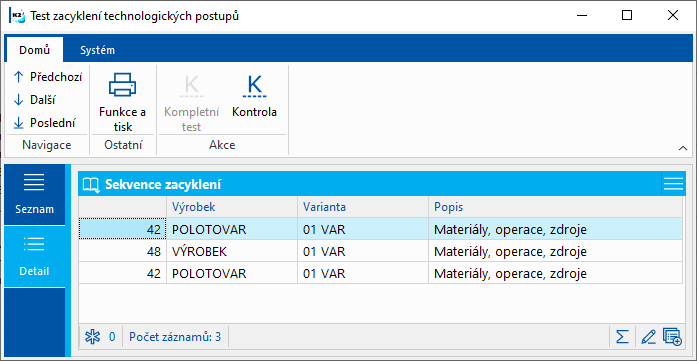Click the Varianta column header
The width and height of the screenshot is (697, 361).
[x=363, y=207]
